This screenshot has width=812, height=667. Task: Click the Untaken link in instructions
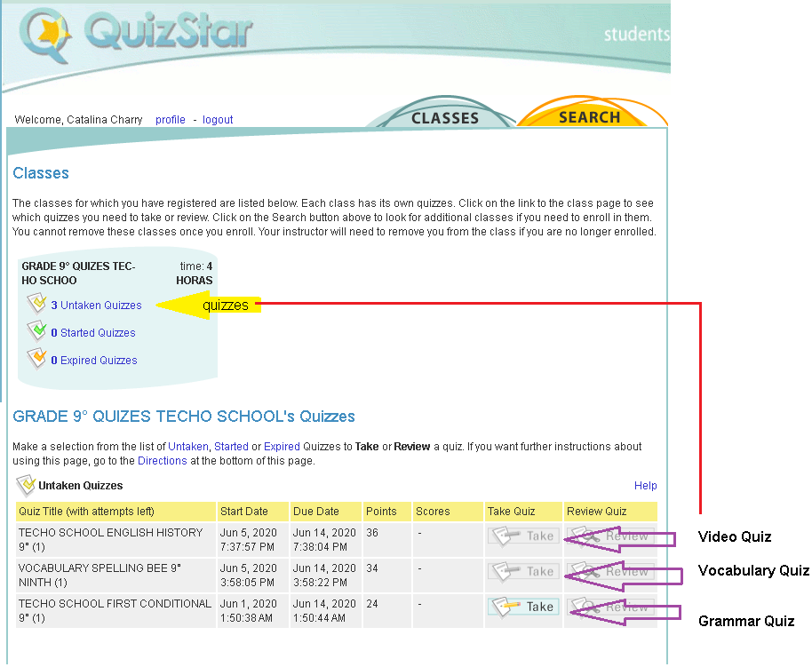[188, 447]
